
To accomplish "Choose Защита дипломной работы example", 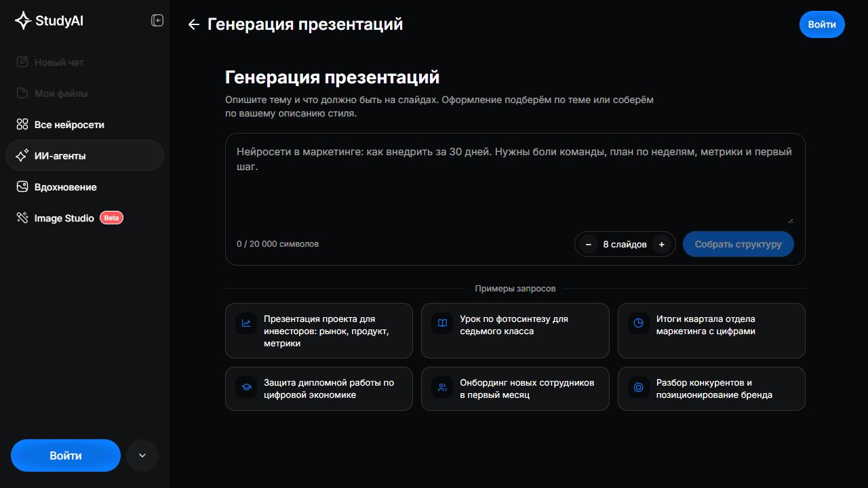I will 319,388.
